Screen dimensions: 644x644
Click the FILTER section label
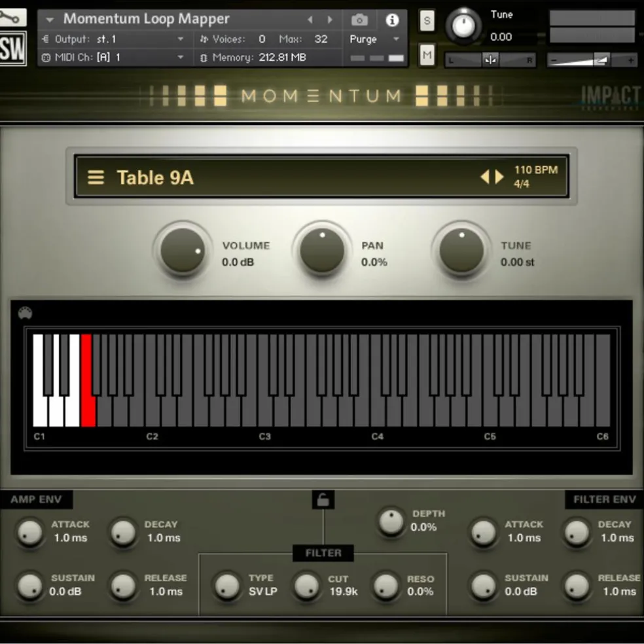[x=323, y=553]
